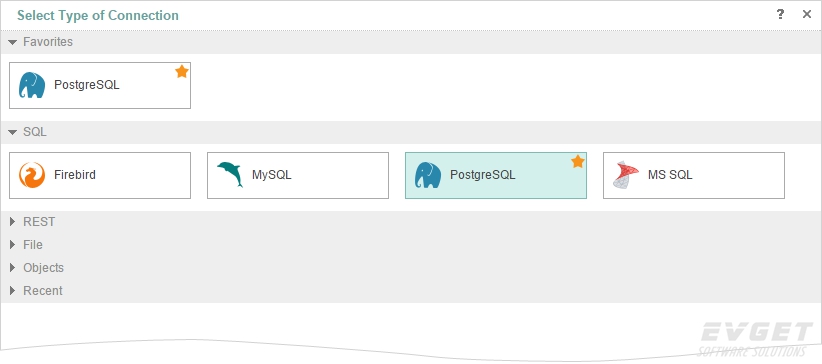This screenshot has width=822, height=364.
Task: Pick the highlighted PostgreSQL tile label
Action: click(483, 175)
